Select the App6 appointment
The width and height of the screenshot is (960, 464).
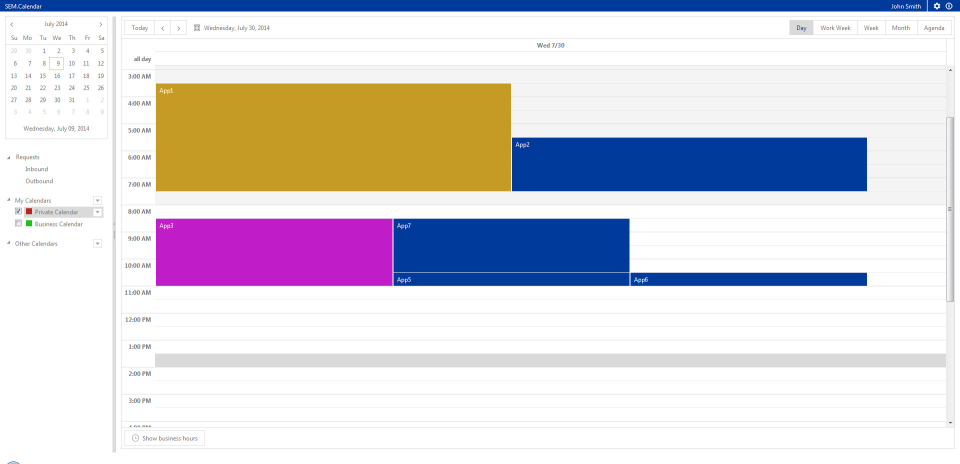[749, 279]
